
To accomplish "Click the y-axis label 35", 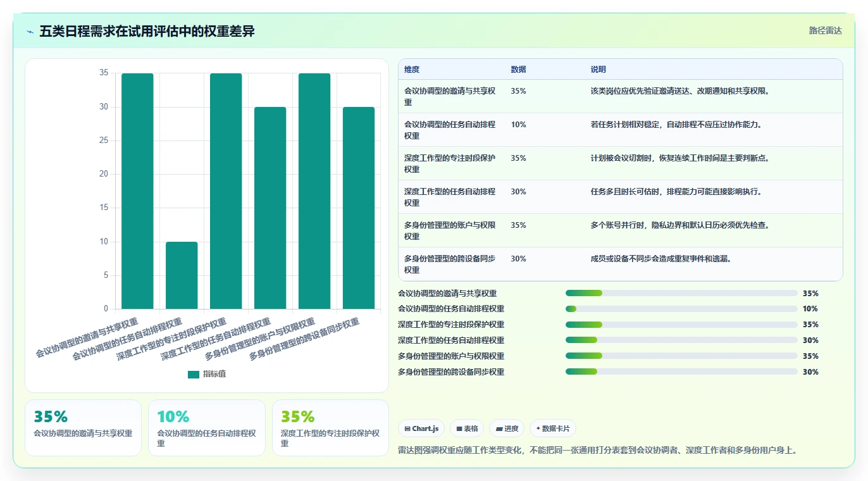I will pos(104,73).
